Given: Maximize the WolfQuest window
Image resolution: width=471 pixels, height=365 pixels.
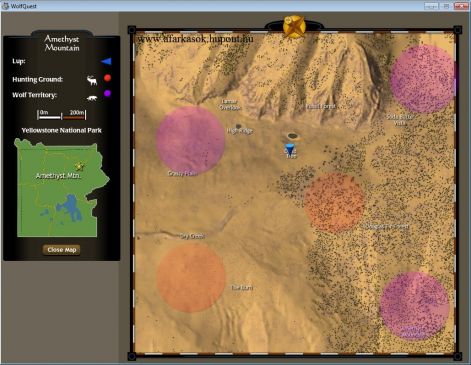Looking at the screenshot, I should pyautogui.click(x=446, y=6).
